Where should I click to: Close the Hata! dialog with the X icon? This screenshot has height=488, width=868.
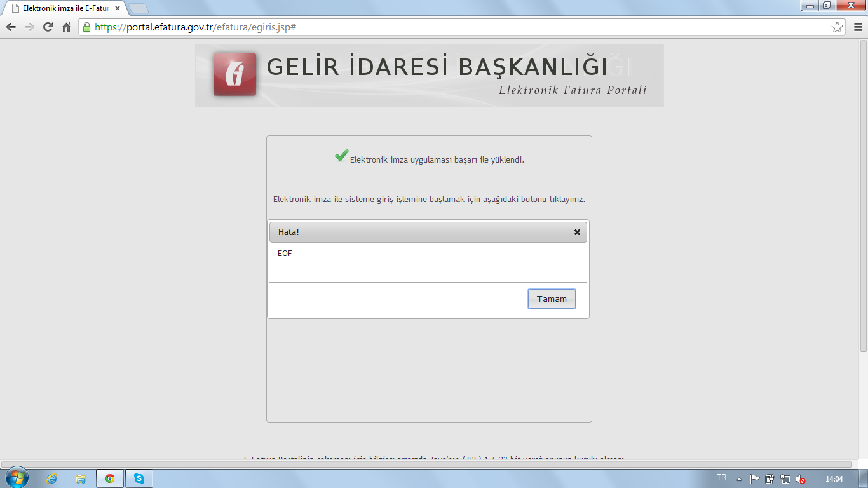(x=577, y=232)
